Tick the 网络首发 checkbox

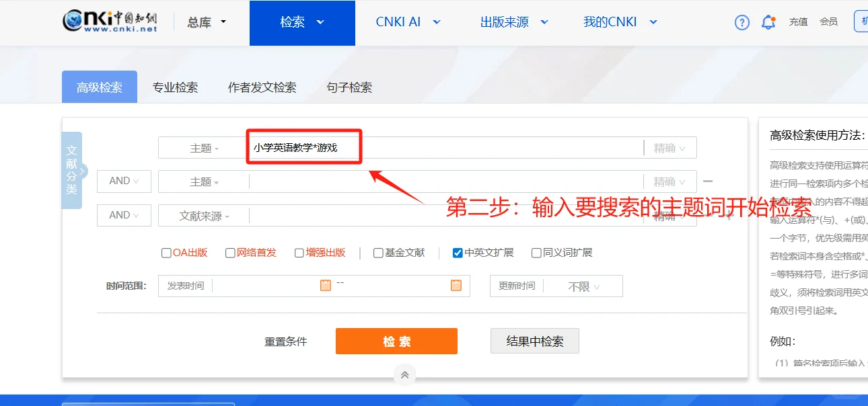pos(230,253)
